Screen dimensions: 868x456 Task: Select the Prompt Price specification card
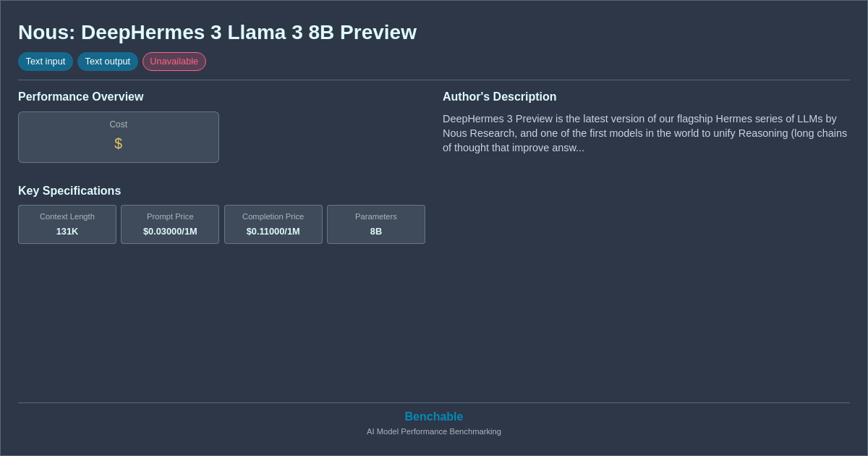coord(169,224)
